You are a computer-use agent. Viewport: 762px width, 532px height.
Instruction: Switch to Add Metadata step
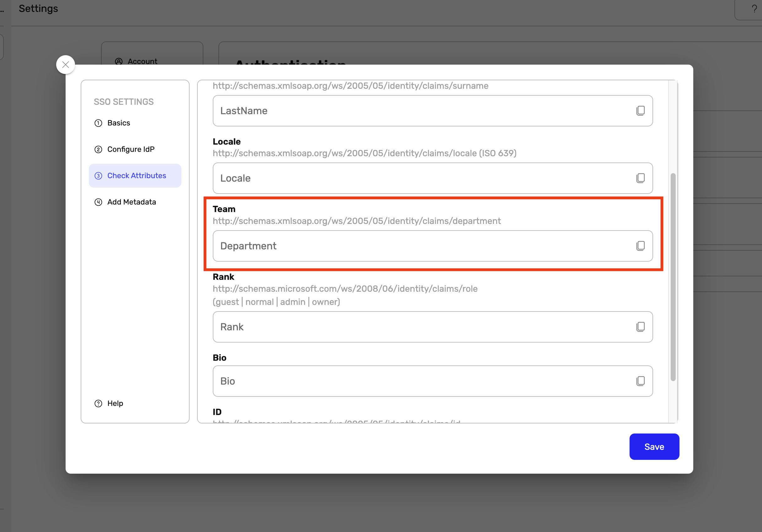(x=131, y=202)
